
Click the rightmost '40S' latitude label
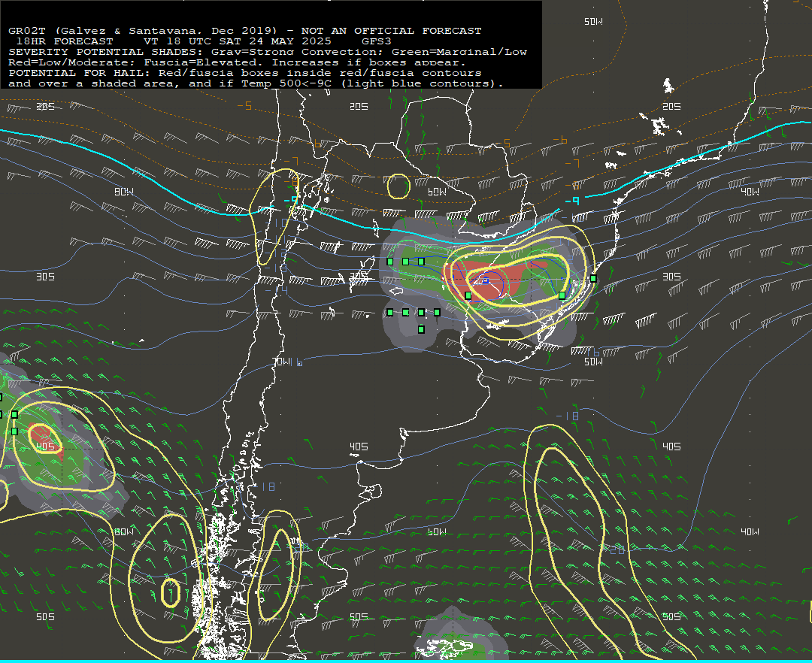[x=671, y=447]
